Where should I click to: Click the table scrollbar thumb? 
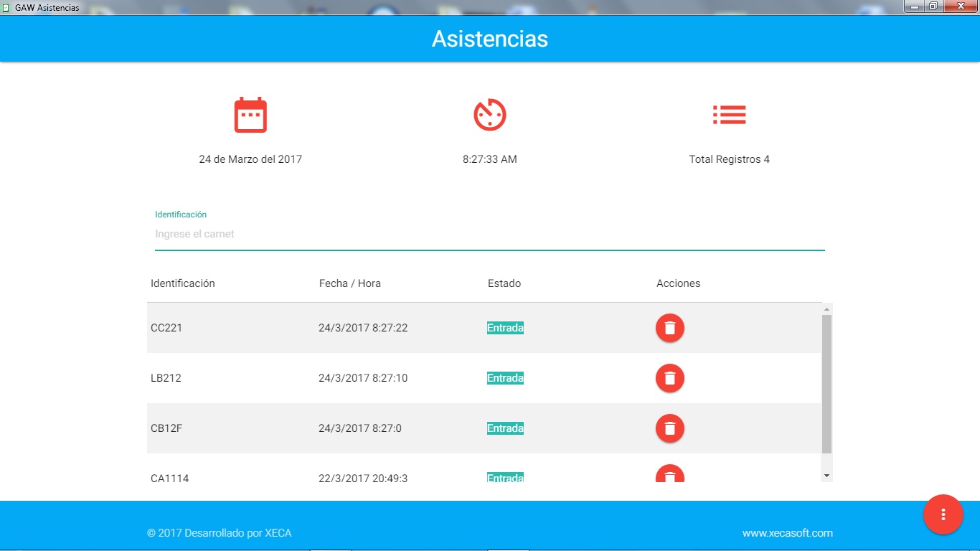pyautogui.click(x=826, y=384)
